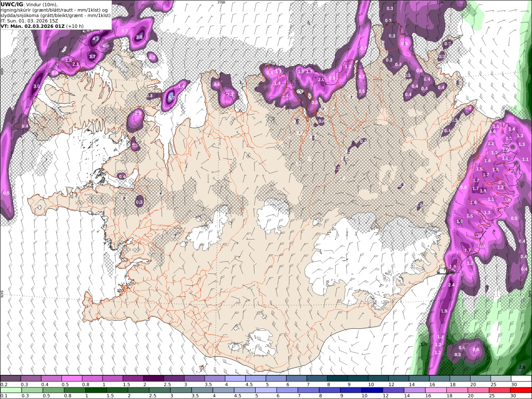Click the 2.4 precipitation value label
Image resolution: width=532 pixels, height=399 pixels.
click(x=451, y=285)
